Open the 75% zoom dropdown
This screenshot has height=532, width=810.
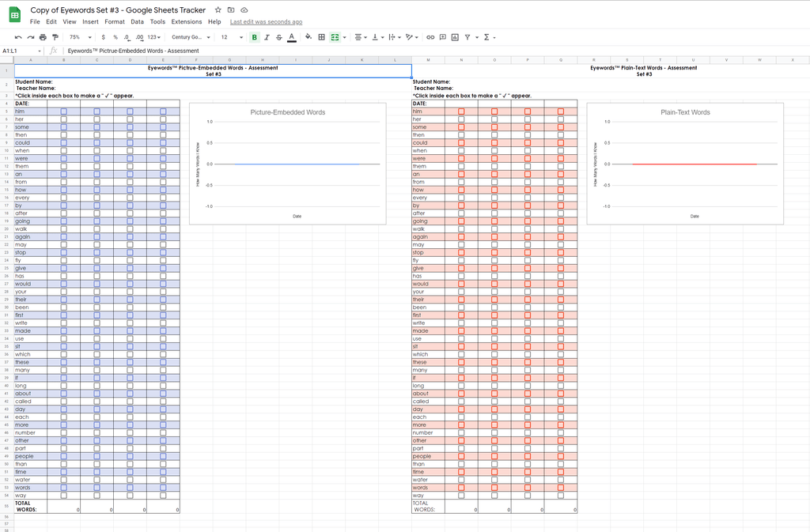[x=81, y=37]
